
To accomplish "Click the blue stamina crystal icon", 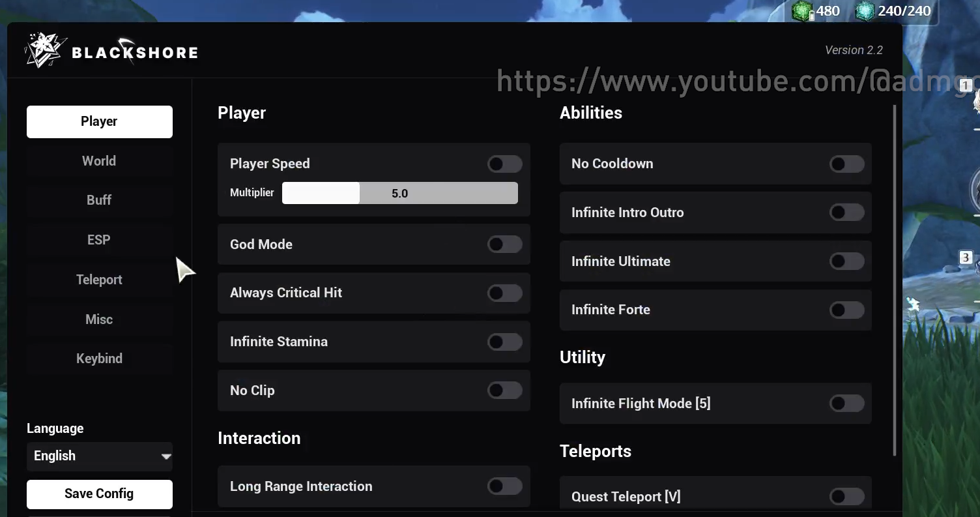I will (865, 11).
